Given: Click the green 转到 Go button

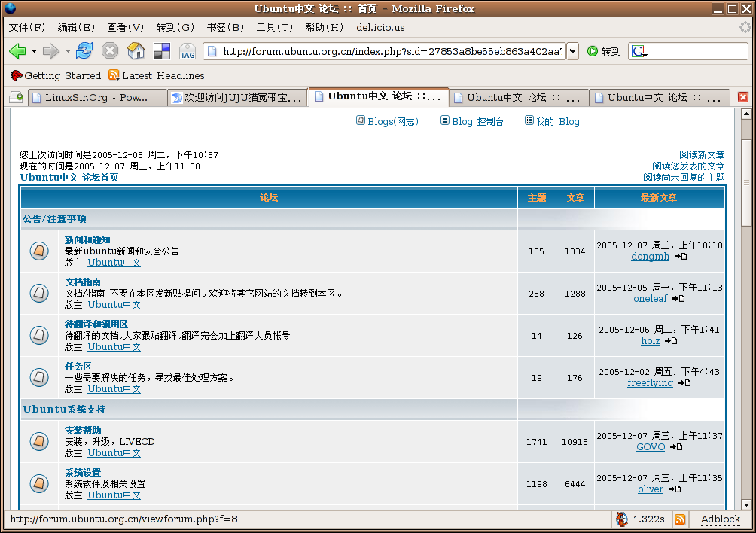Looking at the screenshot, I should point(604,51).
